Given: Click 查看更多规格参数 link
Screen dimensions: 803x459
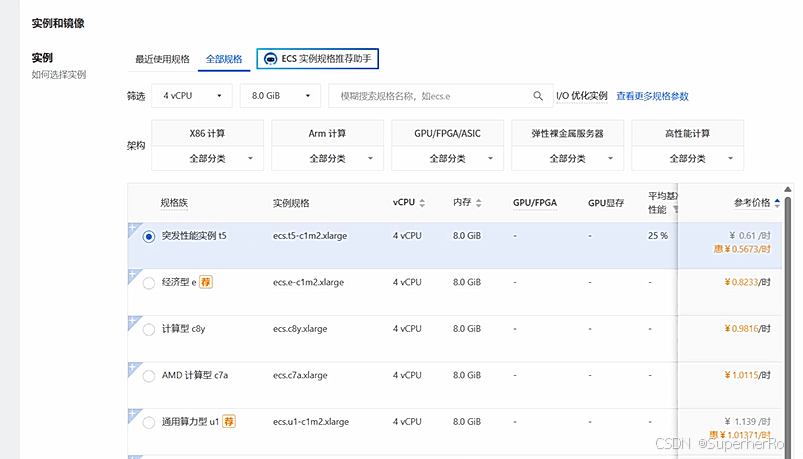Looking at the screenshot, I should pos(652,96).
